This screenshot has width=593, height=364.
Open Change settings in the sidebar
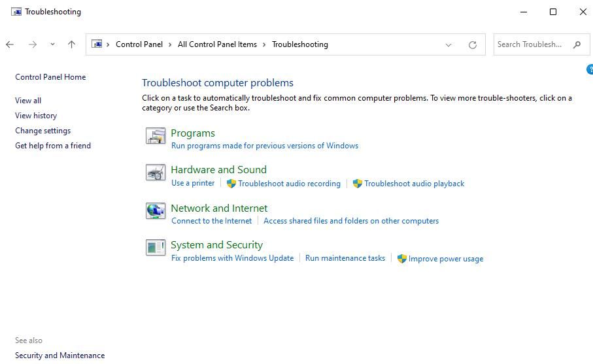pos(42,131)
